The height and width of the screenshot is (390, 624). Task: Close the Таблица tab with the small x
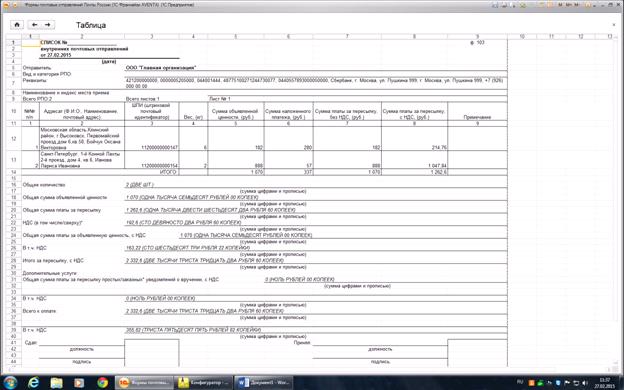pyautogui.click(x=613, y=25)
